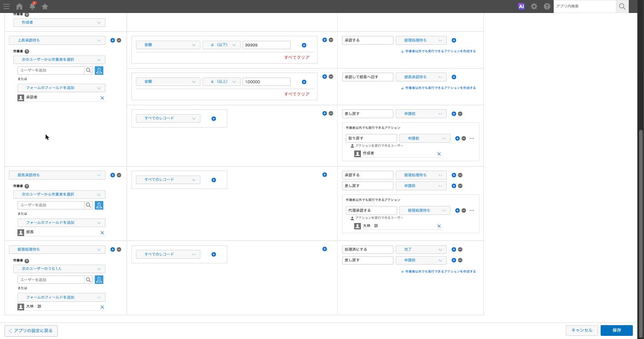Open user picker icon under 経理処理待ち

(99, 279)
